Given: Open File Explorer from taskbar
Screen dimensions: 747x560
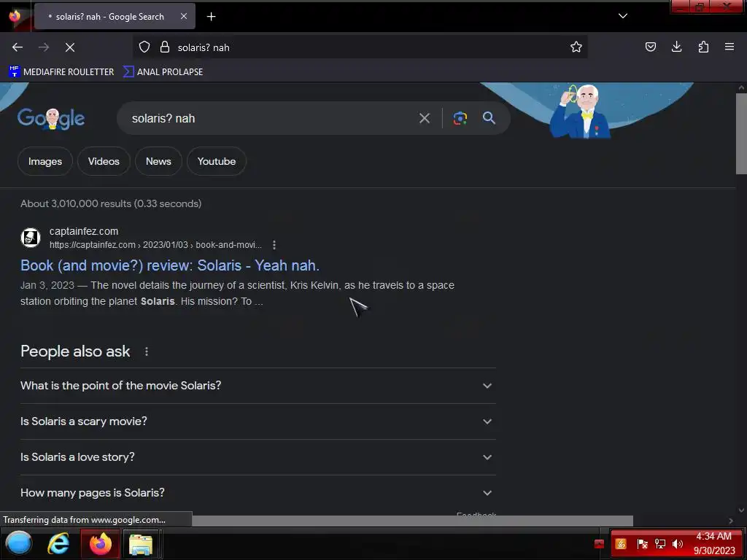Looking at the screenshot, I should click(141, 544).
